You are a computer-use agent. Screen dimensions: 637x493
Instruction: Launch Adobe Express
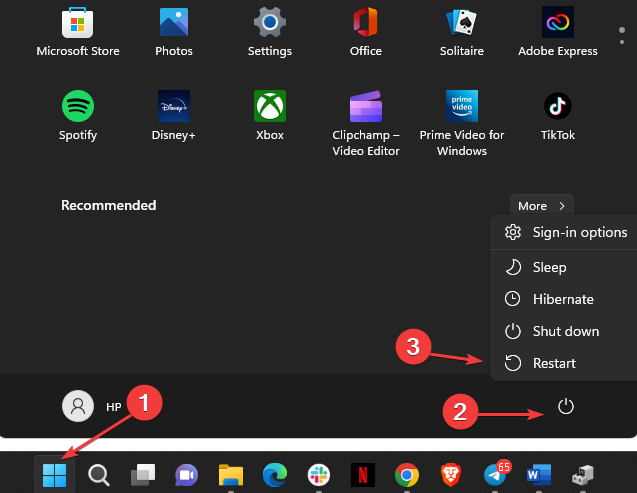click(x=557, y=31)
